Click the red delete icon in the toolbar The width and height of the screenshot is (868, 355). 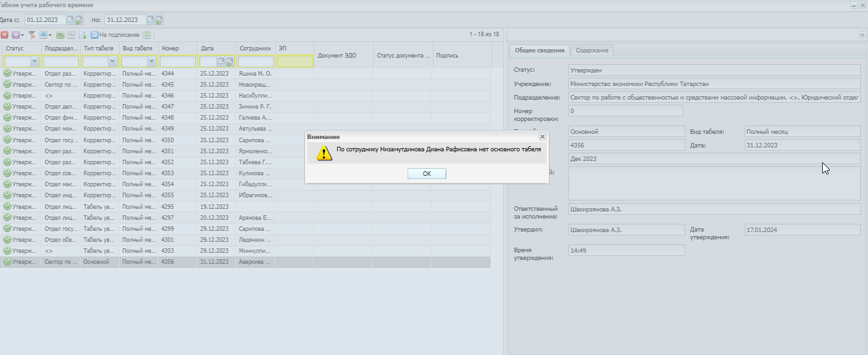point(5,35)
